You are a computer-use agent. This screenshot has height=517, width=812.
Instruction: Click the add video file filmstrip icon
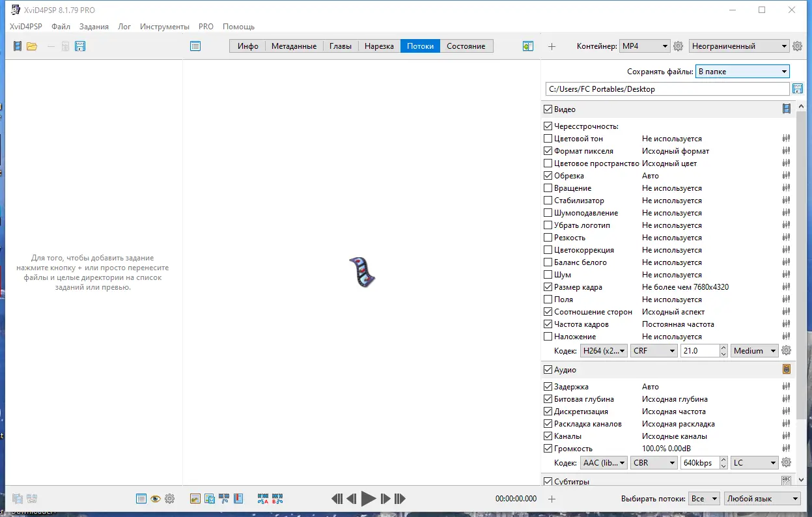coord(18,46)
